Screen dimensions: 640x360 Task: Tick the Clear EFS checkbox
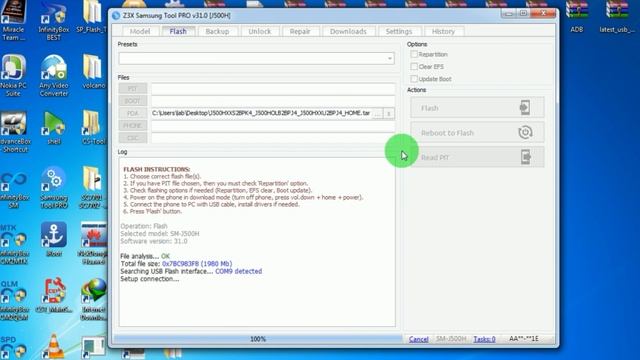pyautogui.click(x=414, y=67)
